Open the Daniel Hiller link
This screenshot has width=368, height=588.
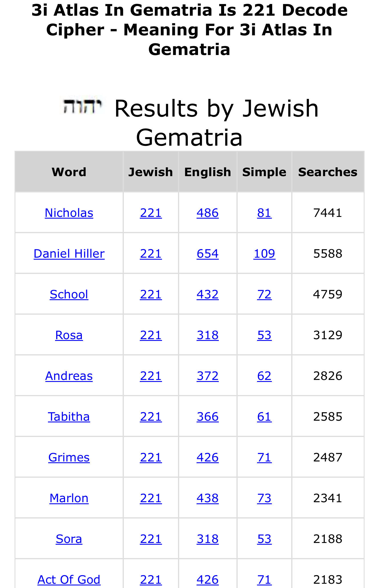(69, 254)
